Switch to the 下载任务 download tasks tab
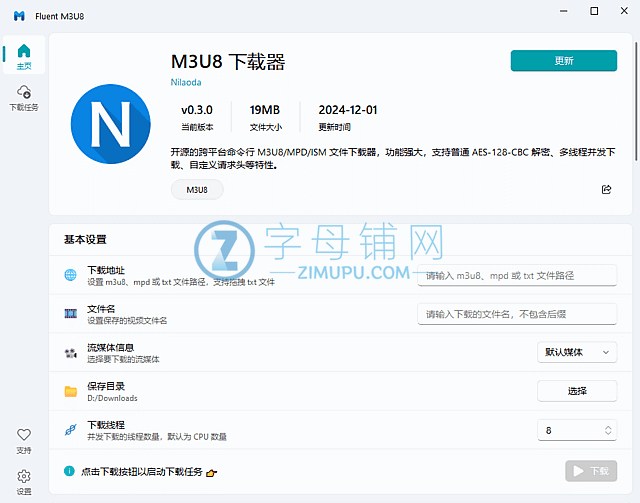The width and height of the screenshot is (640, 503). tap(24, 98)
